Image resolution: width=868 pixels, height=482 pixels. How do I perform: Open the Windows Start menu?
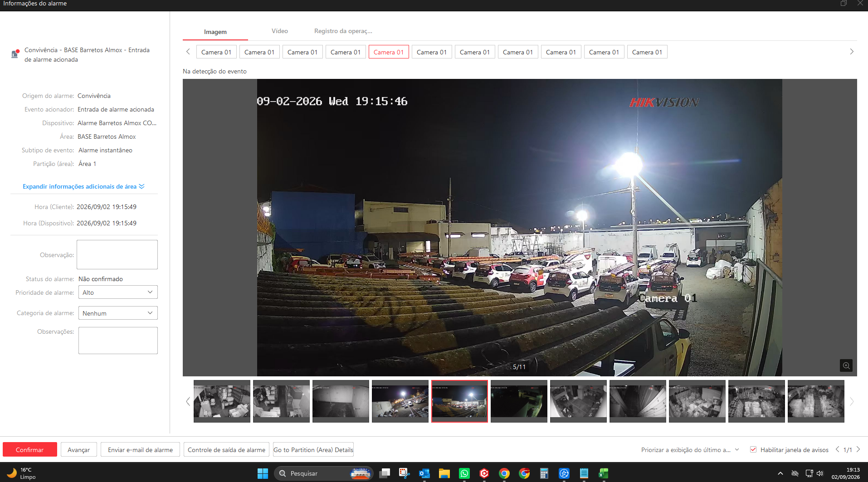263,473
